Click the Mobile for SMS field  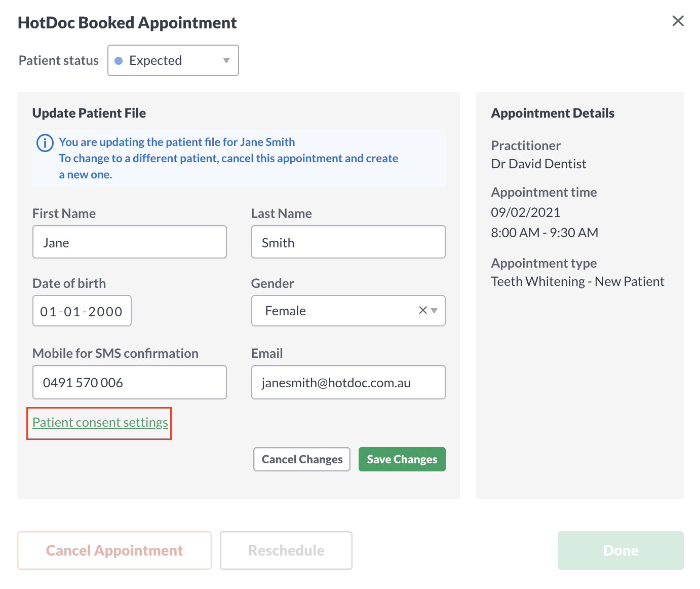pos(130,382)
